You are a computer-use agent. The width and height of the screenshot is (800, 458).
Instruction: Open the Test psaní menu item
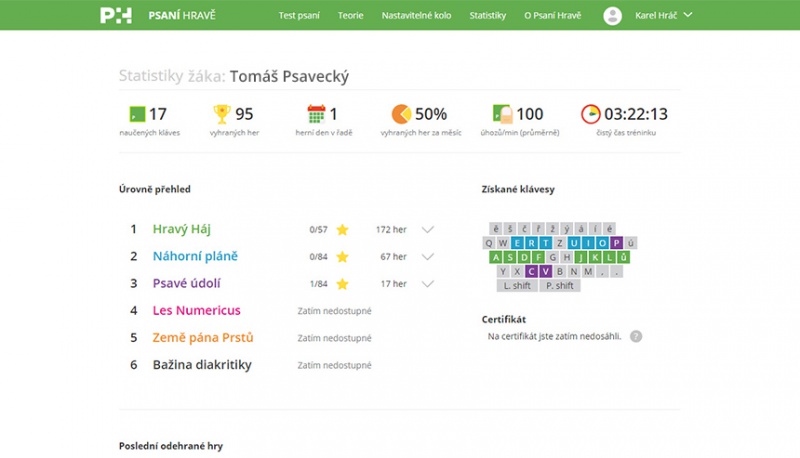[299, 15]
